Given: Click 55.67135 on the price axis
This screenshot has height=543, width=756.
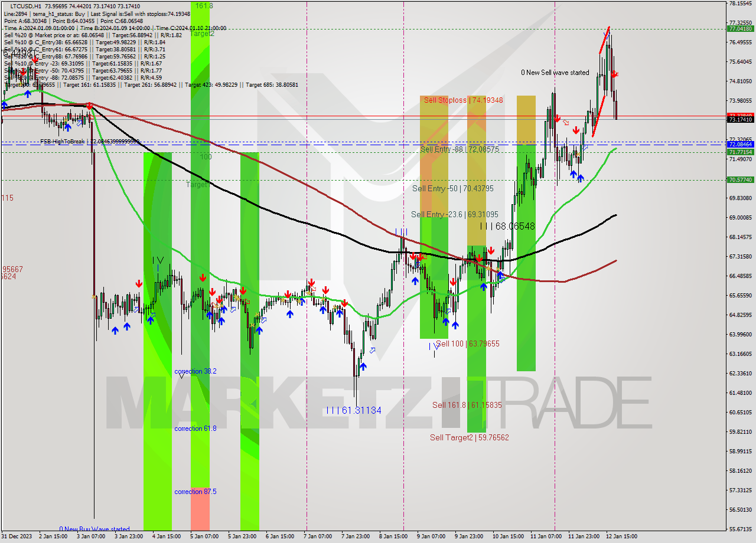Looking at the screenshot, I should pos(740,529).
